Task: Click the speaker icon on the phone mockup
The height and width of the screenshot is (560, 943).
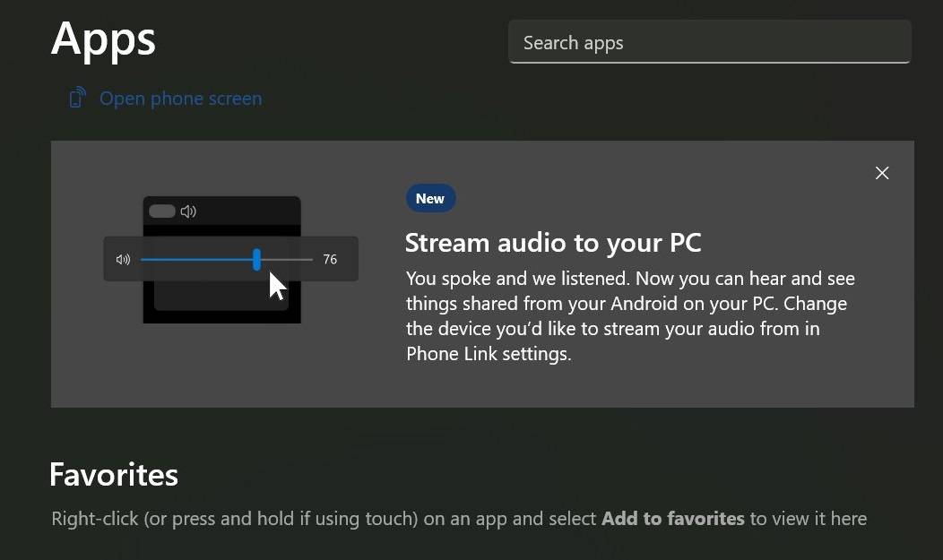Action: point(188,211)
